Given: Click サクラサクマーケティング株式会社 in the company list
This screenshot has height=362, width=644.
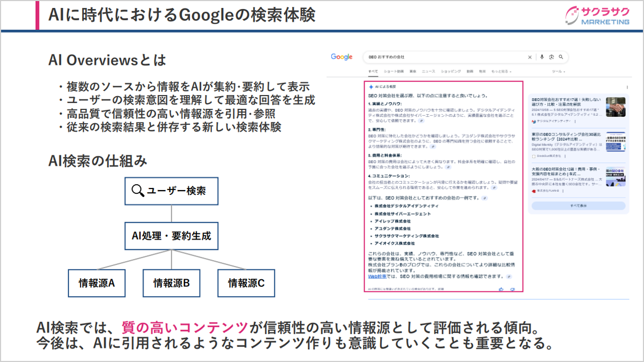Looking at the screenshot, I should point(406,236).
